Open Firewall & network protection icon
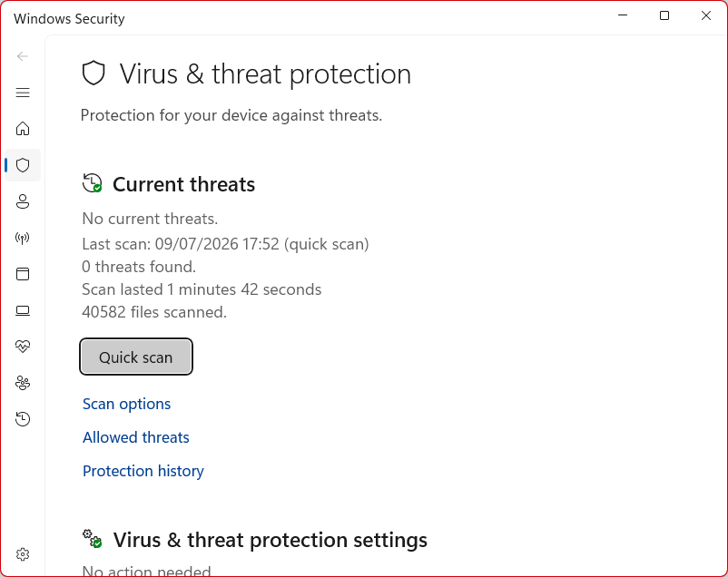The image size is (728, 577). [23, 238]
